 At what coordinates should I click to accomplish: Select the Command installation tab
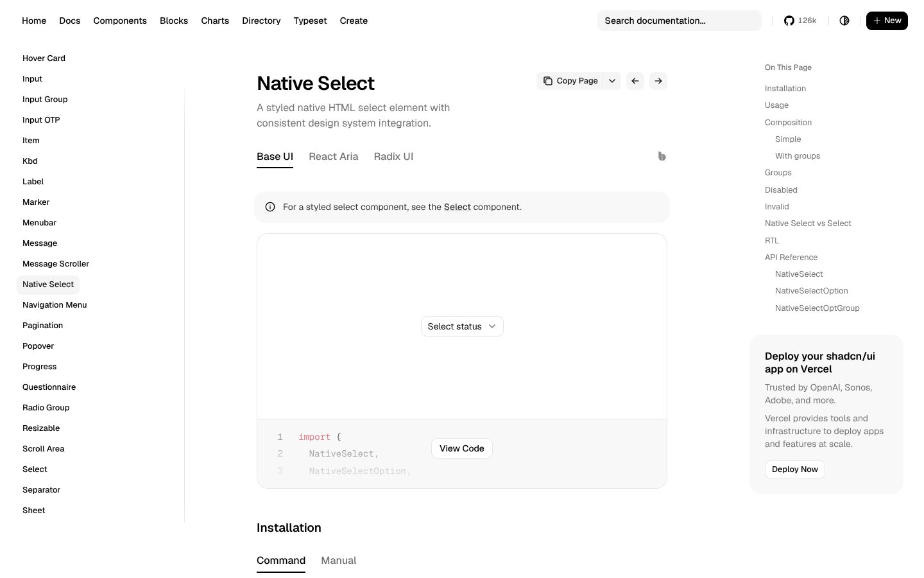281,561
